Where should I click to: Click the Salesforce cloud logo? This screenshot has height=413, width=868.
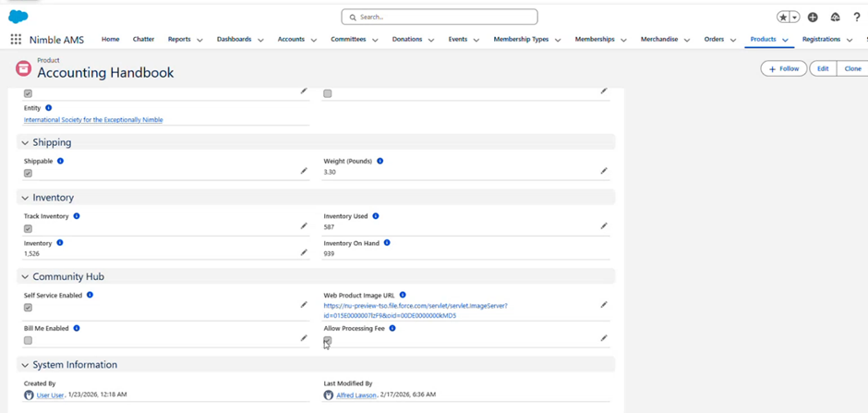pos(18,18)
